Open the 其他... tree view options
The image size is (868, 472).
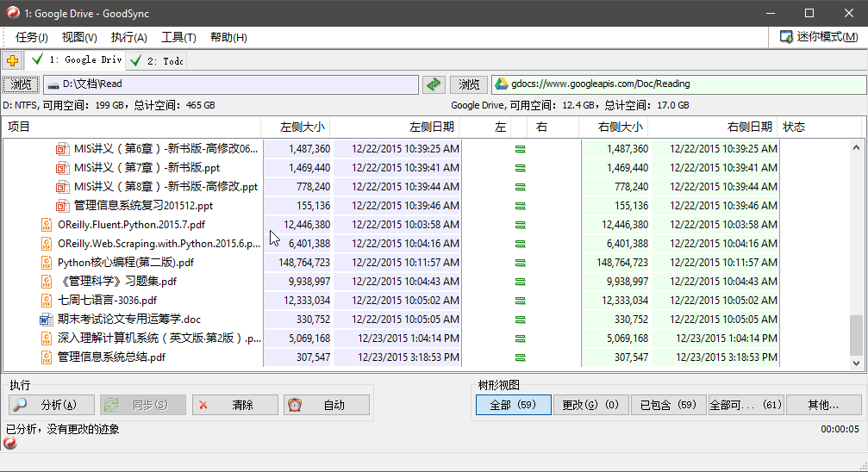coord(824,405)
